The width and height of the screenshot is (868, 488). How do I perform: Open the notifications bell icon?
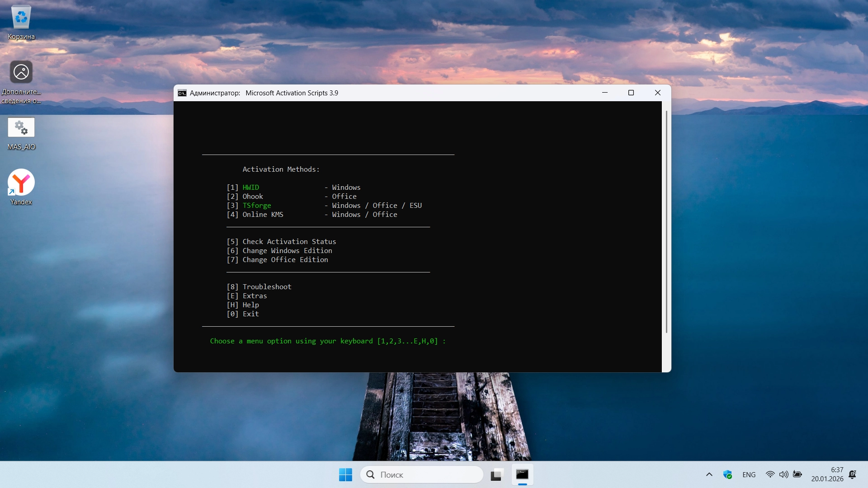852,474
